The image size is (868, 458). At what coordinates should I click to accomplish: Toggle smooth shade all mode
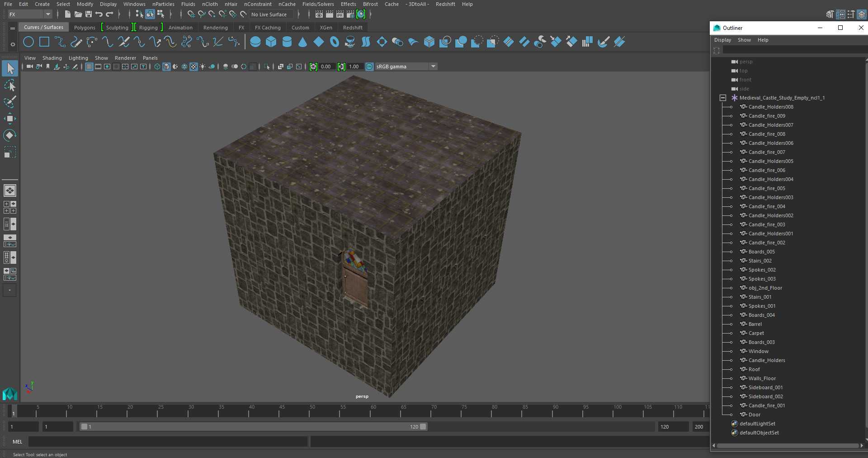coord(166,67)
